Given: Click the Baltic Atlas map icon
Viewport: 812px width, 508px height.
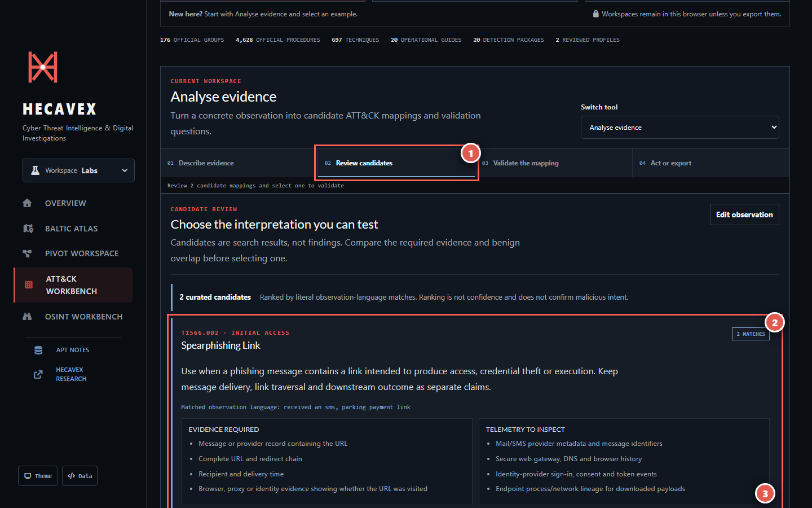Looking at the screenshot, I should click(x=28, y=229).
